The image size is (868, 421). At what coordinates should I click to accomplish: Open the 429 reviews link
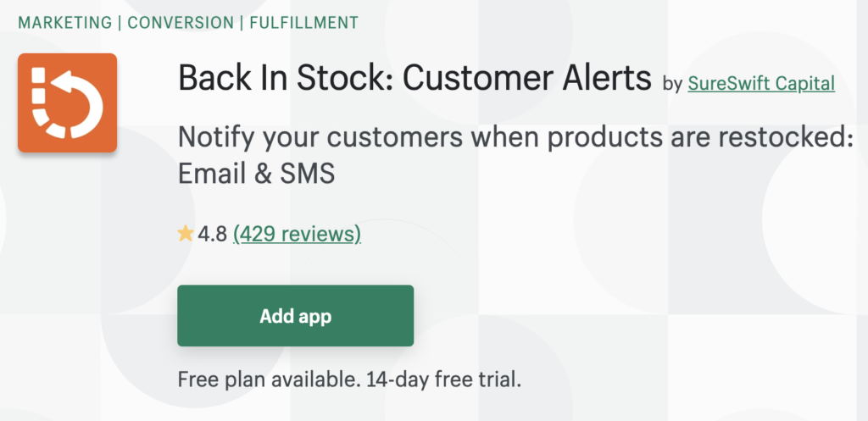click(x=297, y=234)
